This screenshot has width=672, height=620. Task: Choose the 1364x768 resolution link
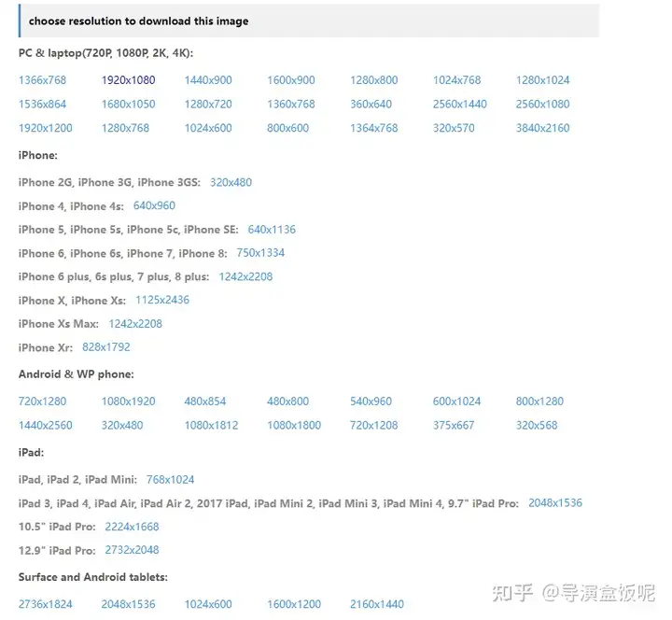coord(373,128)
